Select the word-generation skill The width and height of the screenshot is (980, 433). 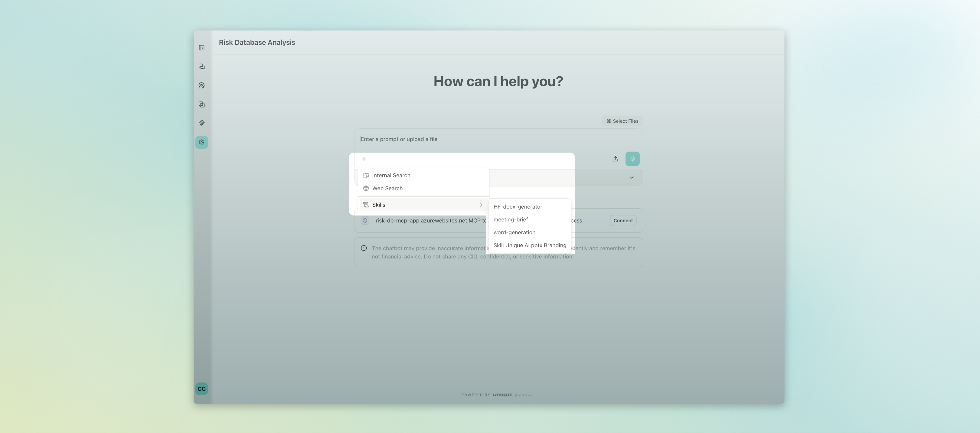coord(530,233)
